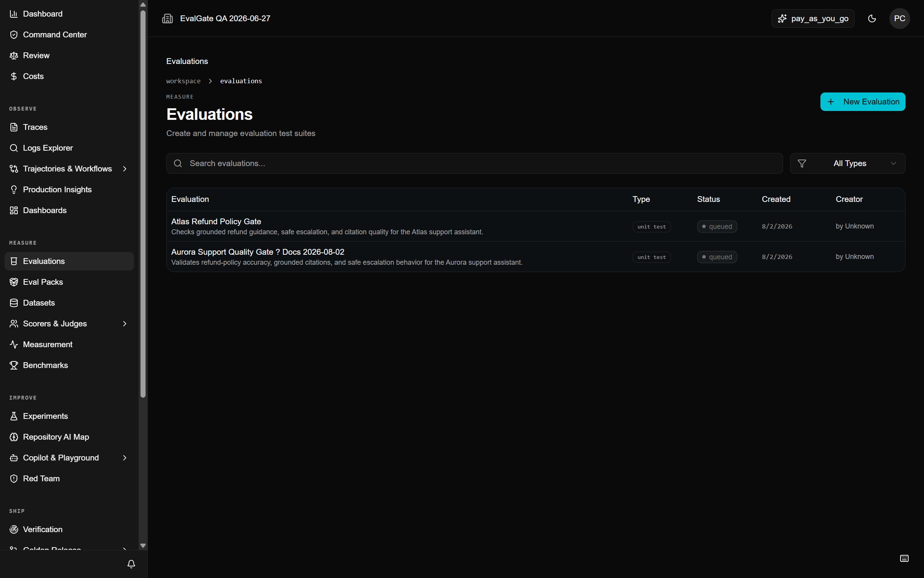Click the Traces document icon
This screenshot has height=578, width=924.
[14, 127]
